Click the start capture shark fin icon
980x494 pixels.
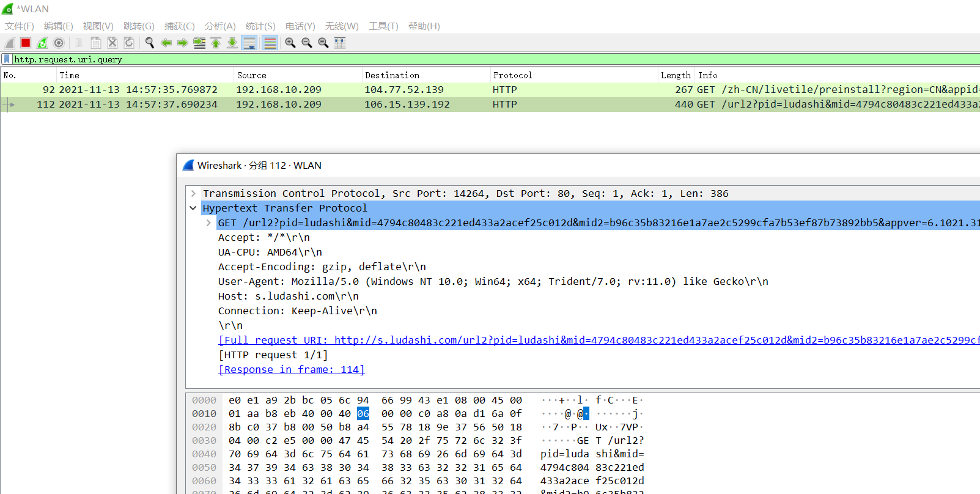click(x=9, y=43)
